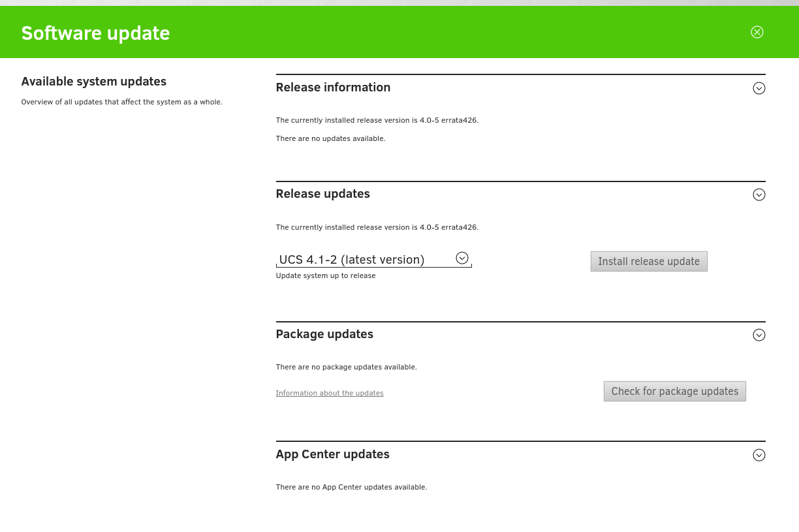This screenshot has height=532, width=799.
Task: Close the Software update module
Action: (x=757, y=32)
